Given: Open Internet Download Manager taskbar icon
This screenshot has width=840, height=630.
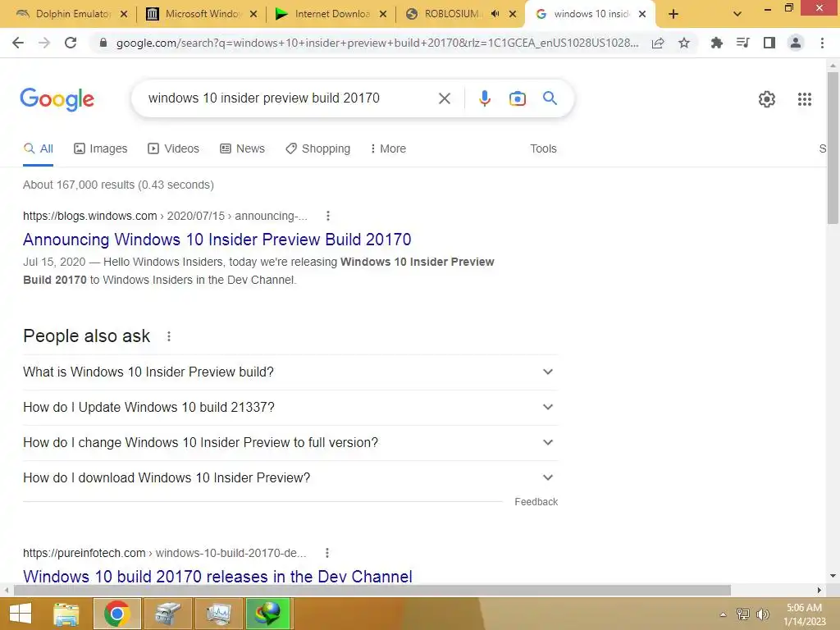Looking at the screenshot, I should 268,614.
